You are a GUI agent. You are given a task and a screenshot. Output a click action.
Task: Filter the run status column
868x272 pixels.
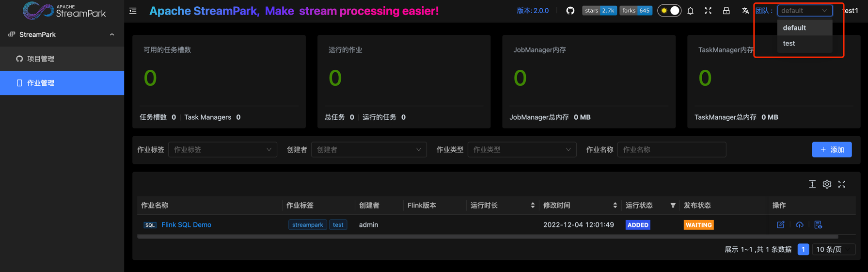click(x=673, y=206)
